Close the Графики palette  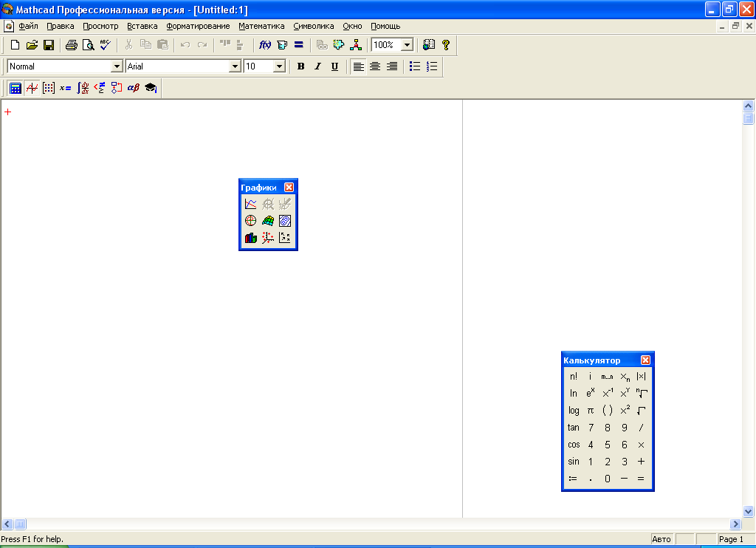click(x=289, y=187)
